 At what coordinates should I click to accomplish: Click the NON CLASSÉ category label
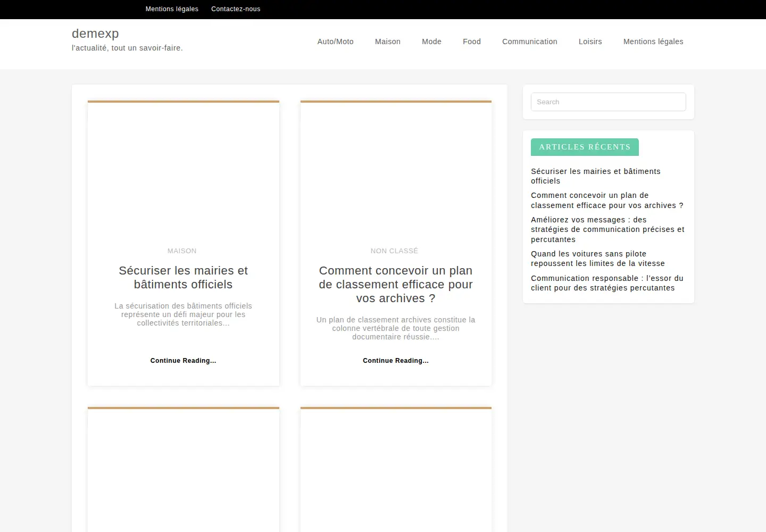[394, 251]
